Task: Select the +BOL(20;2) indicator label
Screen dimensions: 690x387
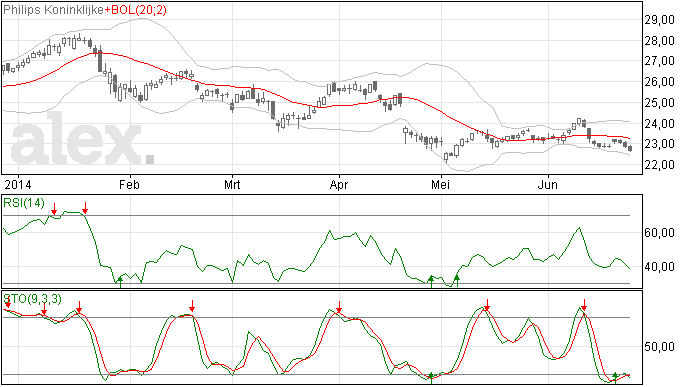Action: coord(136,10)
